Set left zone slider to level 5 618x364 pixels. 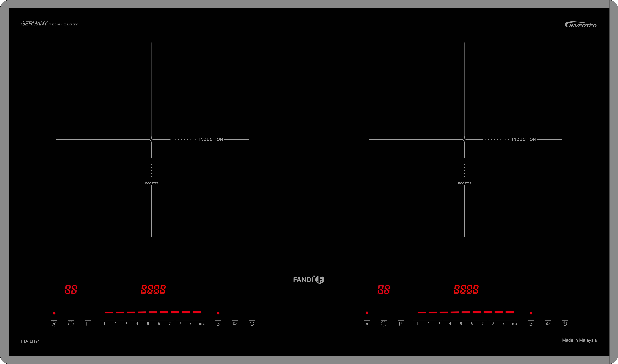(x=148, y=324)
